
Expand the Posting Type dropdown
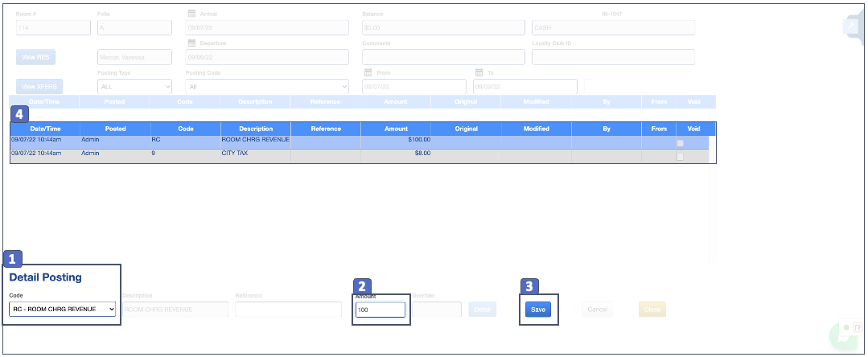click(x=134, y=87)
